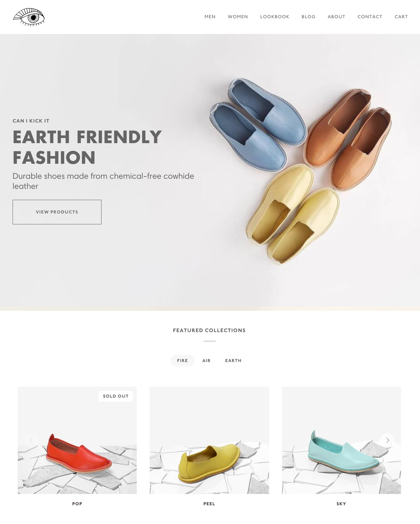This screenshot has width=420, height=524.
Task: Select the AIR collection filter
Action: pos(206,360)
